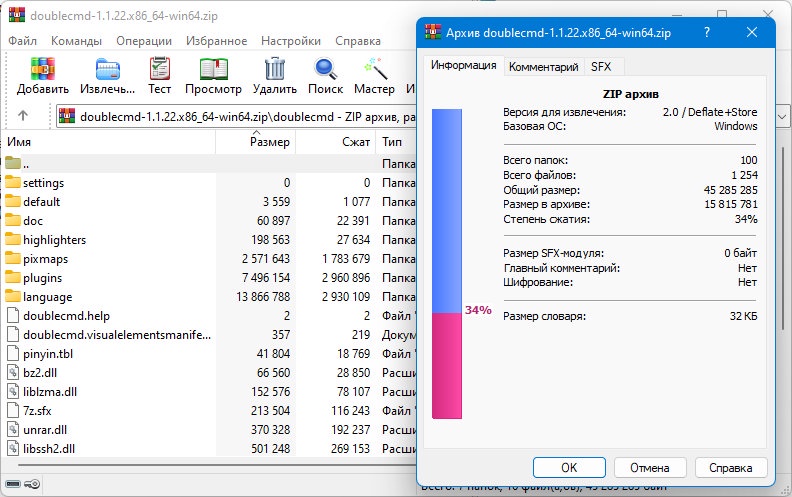Open the Команды menu
This screenshot has height=497, width=792.
click(x=76, y=41)
